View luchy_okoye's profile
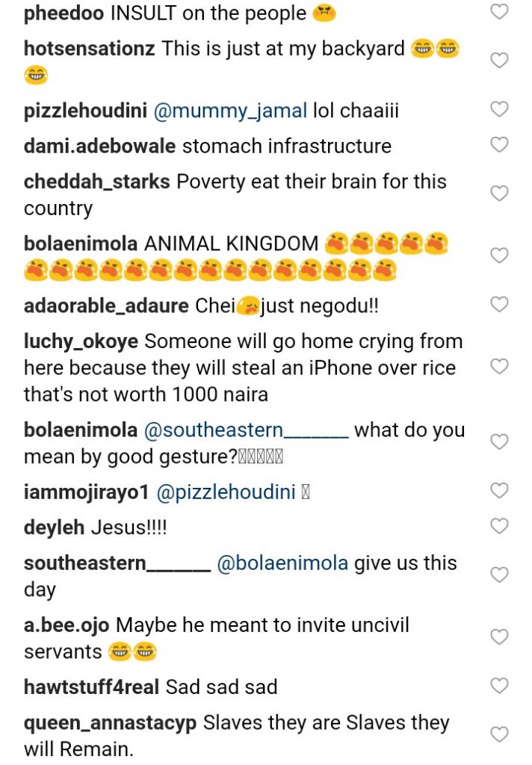532x765 pixels. tap(81, 341)
